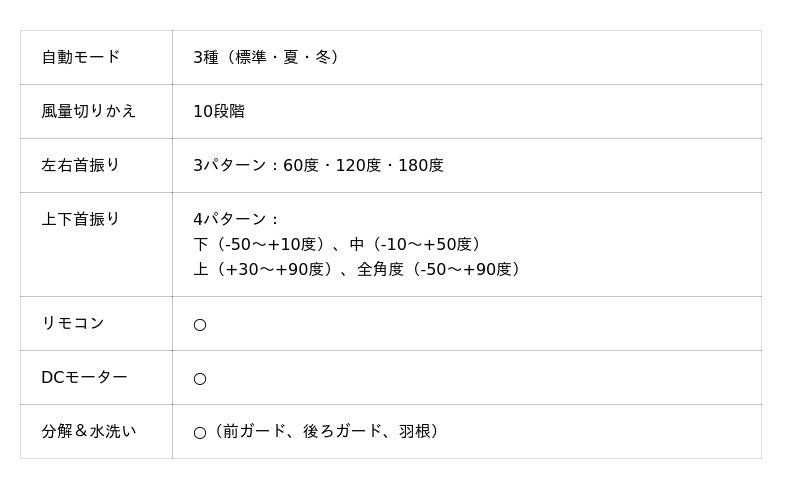Click the 前ガード、後ろガード、羽根 parts text
Screen dimensions: 800x489
pyautogui.click(x=324, y=431)
